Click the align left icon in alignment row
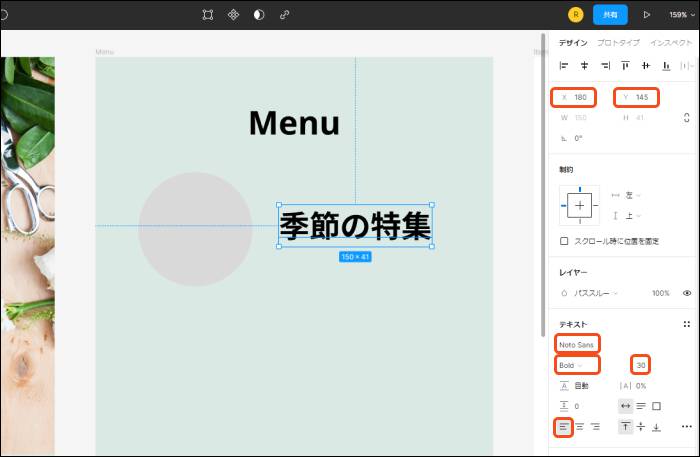 564,66
